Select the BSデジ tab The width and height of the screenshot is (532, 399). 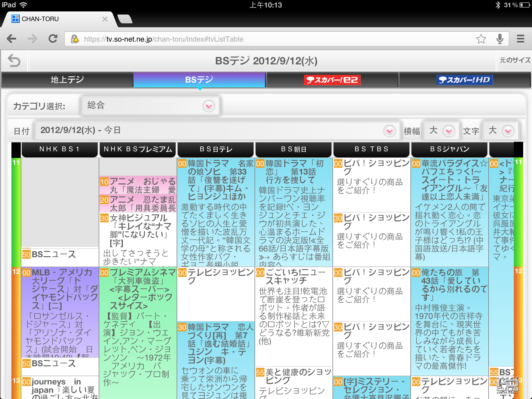pos(199,79)
